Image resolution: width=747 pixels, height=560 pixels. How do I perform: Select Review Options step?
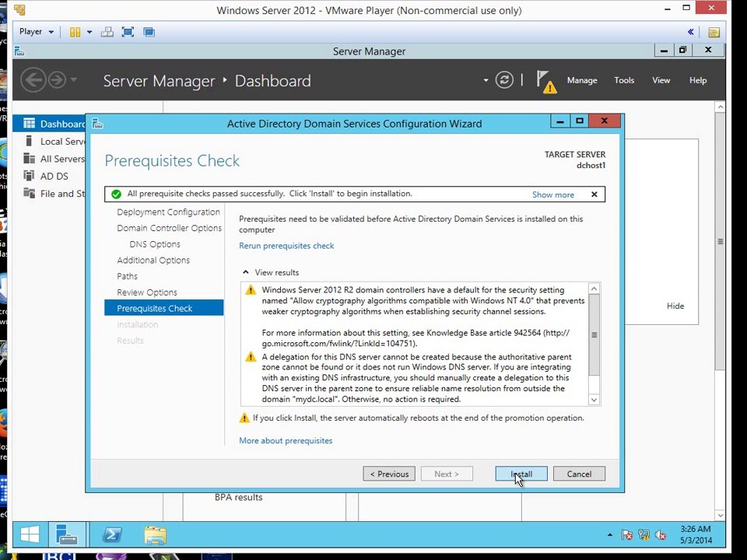(147, 292)
